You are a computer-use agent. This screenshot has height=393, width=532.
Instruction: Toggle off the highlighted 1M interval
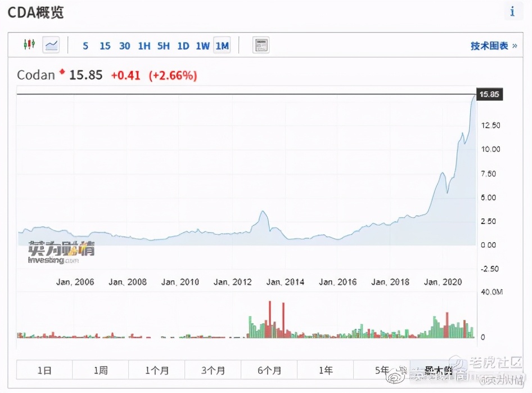click(x=222, y=46)
